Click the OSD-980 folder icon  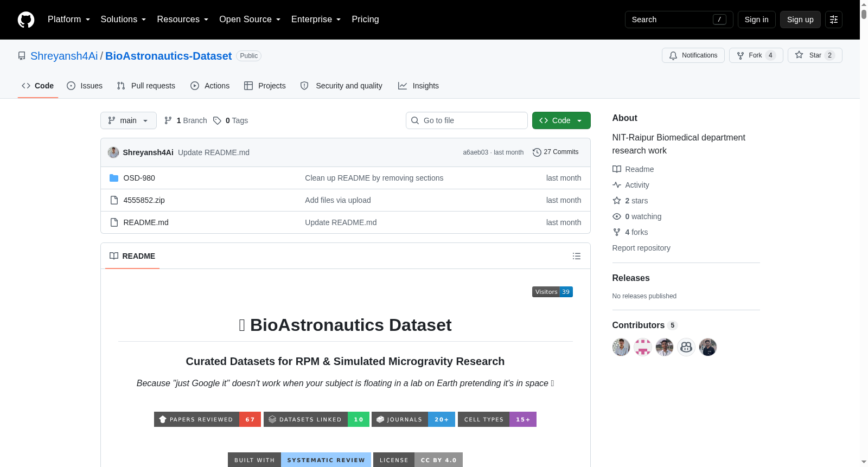[114, 178]
